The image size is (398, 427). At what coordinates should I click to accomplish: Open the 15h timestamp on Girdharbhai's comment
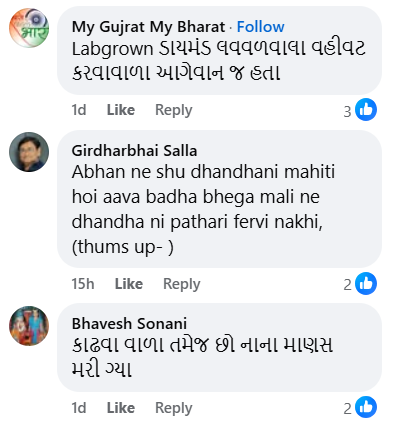pyautogui.click(x=83, y=284)
